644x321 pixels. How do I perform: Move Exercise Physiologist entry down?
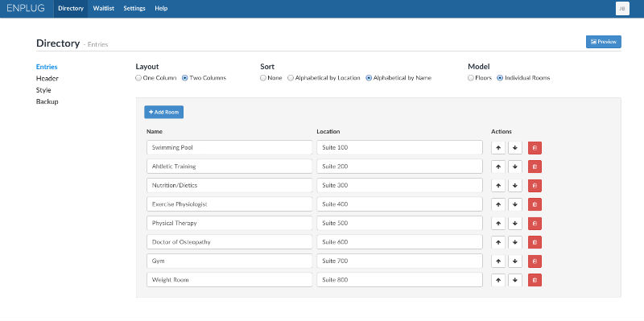click(x=515, y=204)
